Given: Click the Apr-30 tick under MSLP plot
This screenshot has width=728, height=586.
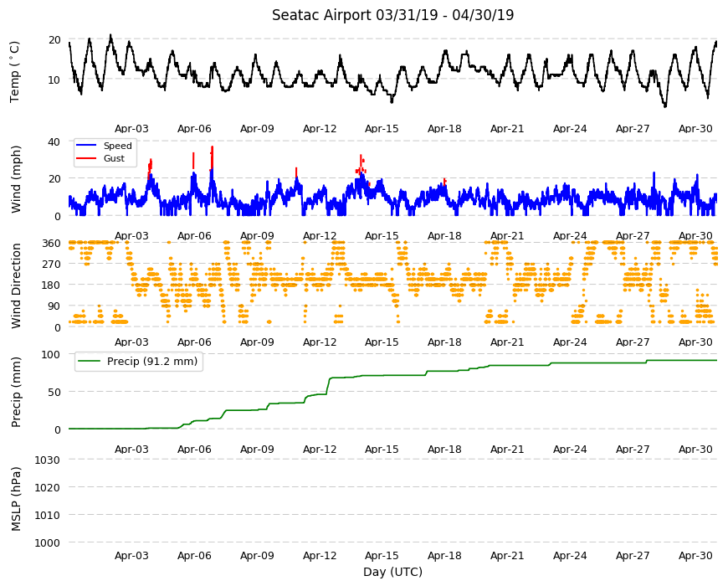Looking at the screenshot, I should [695, 555].
